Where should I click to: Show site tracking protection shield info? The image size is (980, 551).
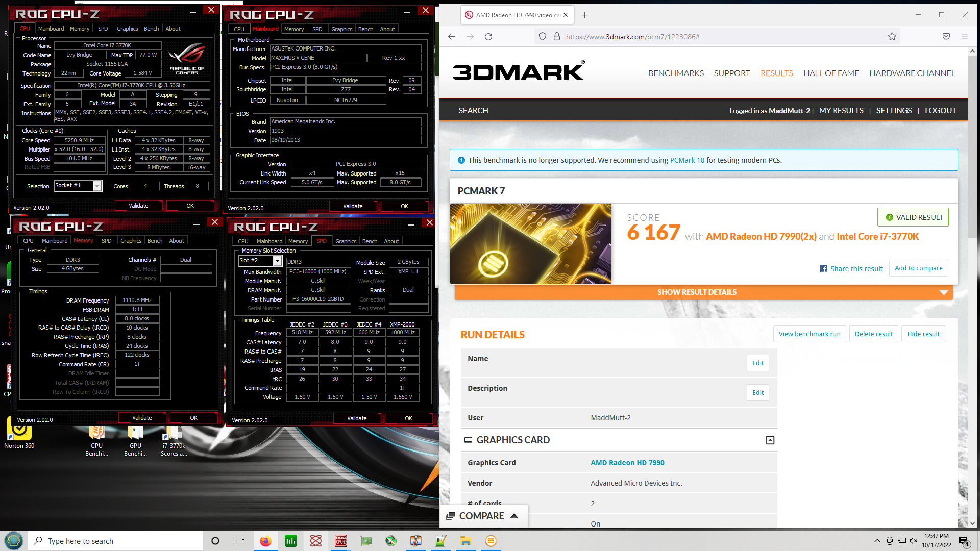pos(543,37)
